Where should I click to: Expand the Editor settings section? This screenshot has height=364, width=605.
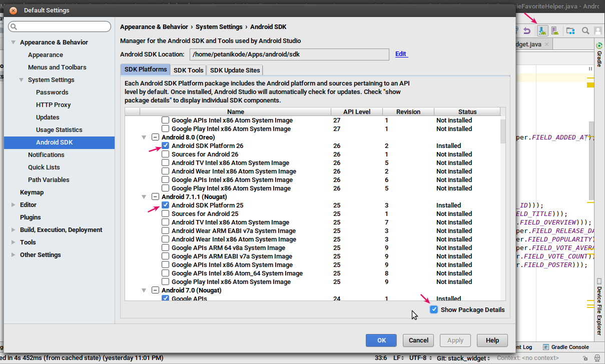[x=14, y=205]
